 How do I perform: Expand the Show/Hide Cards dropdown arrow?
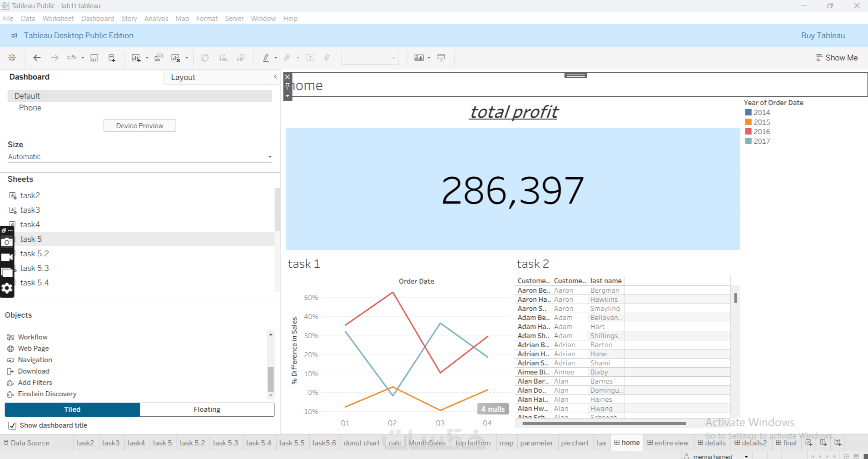[x=429, y=58]
